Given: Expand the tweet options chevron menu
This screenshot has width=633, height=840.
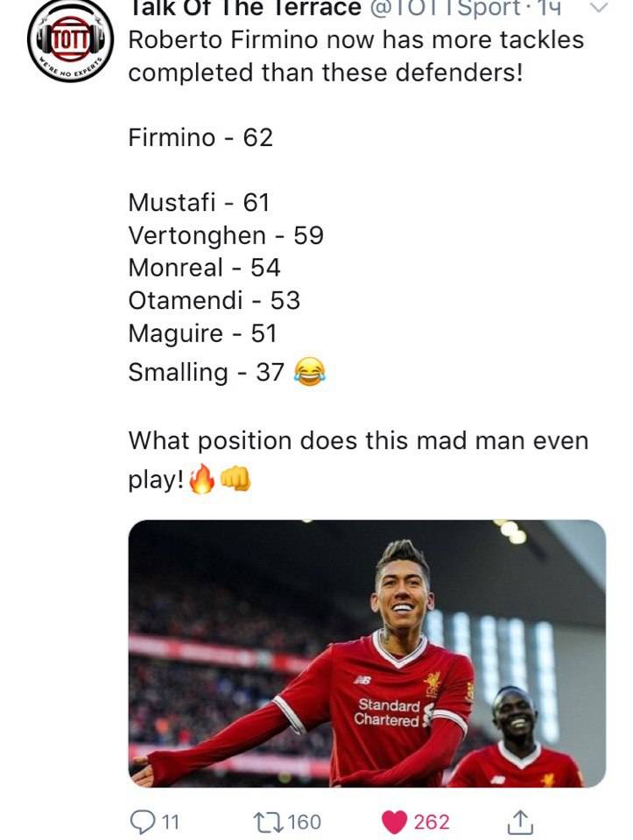Looking at the screenshot, I should click(x=599, y=8).
